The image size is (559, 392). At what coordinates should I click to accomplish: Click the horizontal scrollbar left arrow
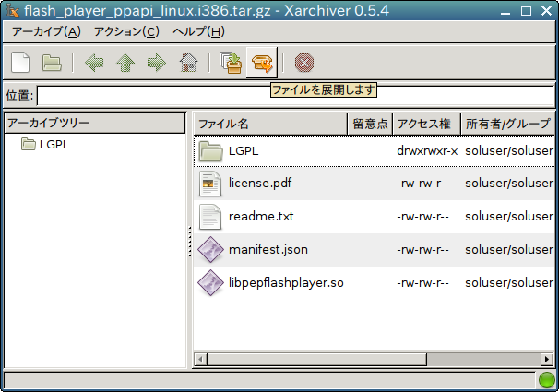tap(201, 359)
